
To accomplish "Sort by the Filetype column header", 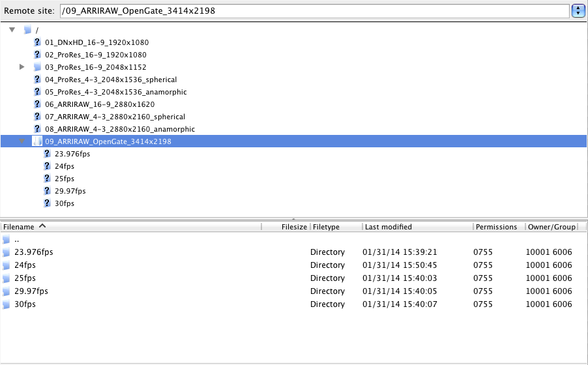I will click(336, 227).
